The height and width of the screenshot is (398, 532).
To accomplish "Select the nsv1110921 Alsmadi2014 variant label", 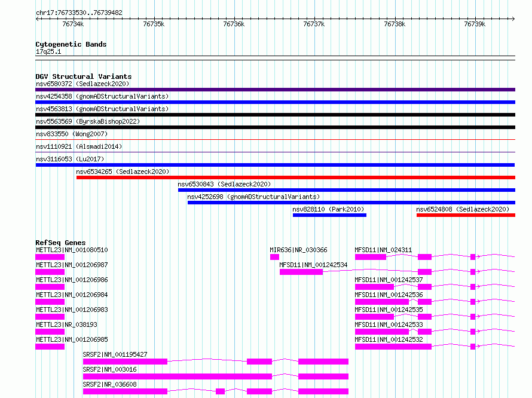I will pyautogui.click(x=79, y=146).
